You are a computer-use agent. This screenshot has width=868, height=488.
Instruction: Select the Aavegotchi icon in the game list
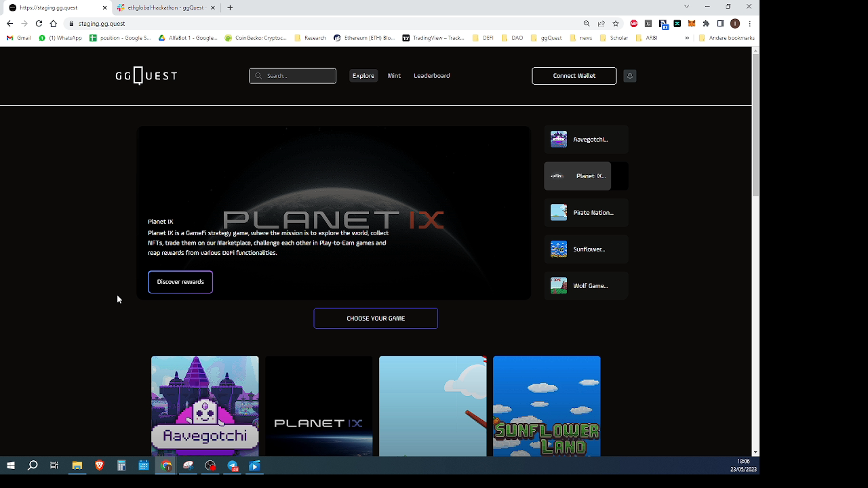(559, 140)
